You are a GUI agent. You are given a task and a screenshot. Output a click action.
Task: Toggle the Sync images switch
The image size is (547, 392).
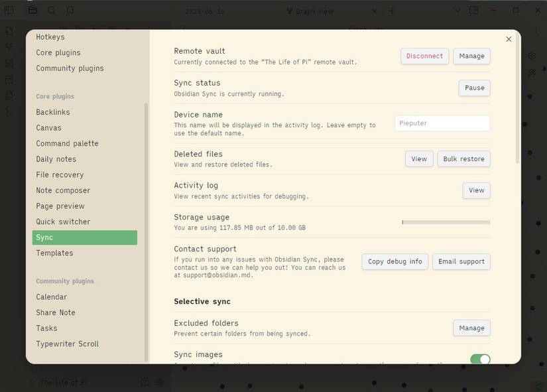point(480,359)
